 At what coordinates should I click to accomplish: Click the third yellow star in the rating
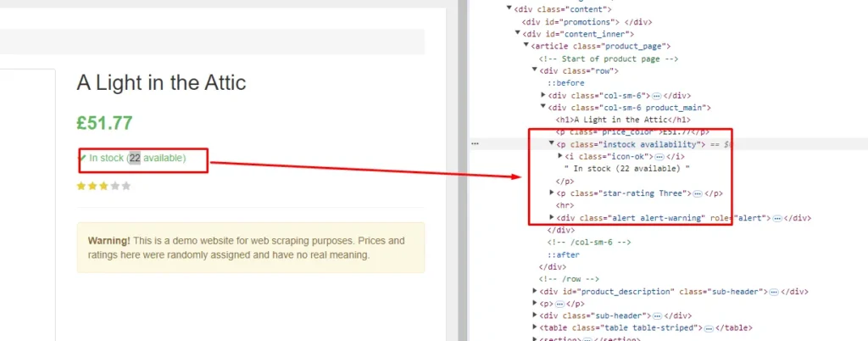[x=103, y=186]
